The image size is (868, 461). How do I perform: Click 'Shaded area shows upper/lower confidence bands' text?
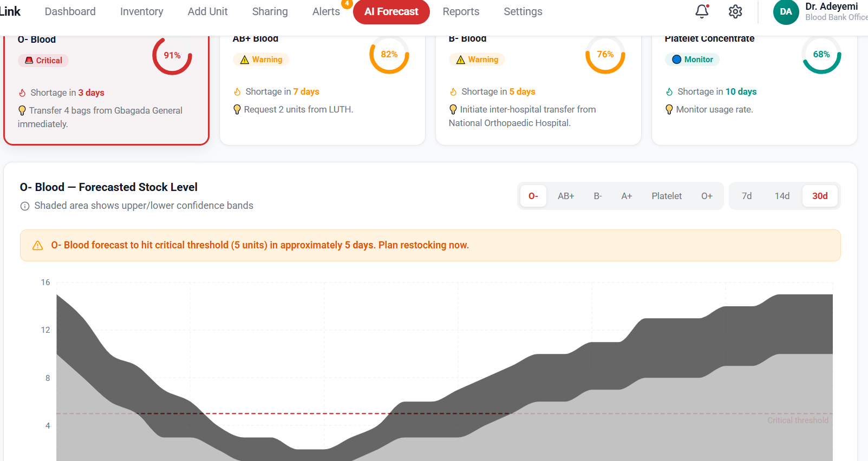[143, 206]
